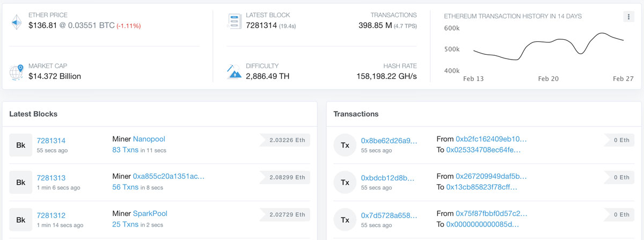Open miner SparkPool link

[x=150, y=213]
